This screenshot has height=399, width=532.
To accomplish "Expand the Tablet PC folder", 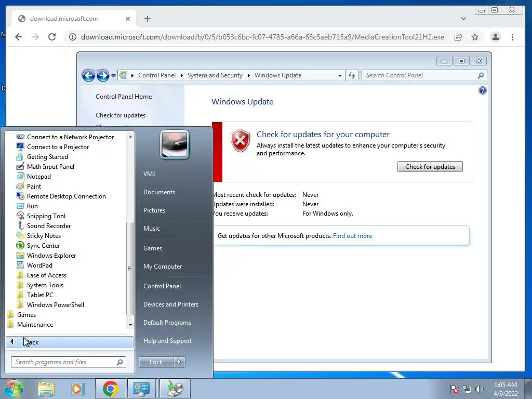I will pyautogui.click(x=40, y=295).
